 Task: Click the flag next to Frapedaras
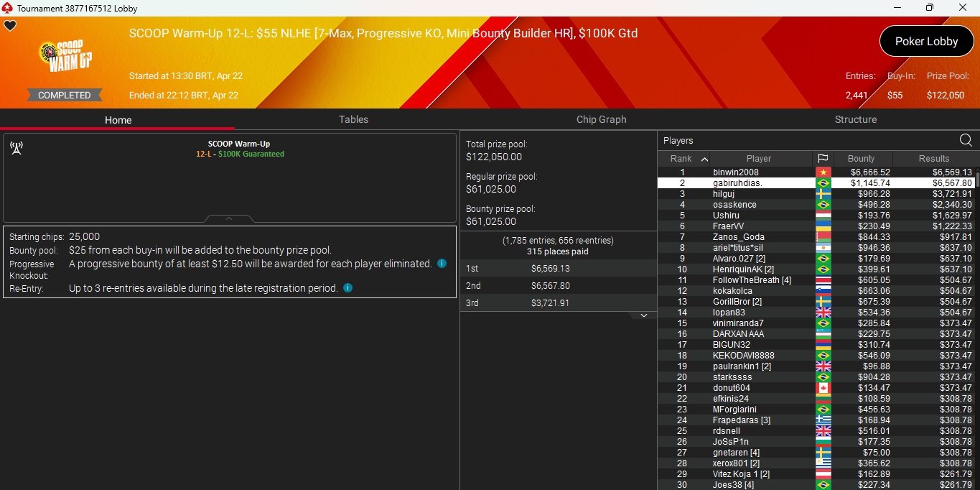tap(823, 420)
